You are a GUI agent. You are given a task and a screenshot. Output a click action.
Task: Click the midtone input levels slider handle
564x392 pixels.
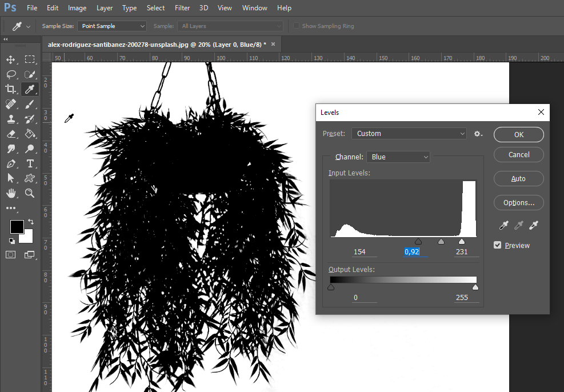click(441, 242)
